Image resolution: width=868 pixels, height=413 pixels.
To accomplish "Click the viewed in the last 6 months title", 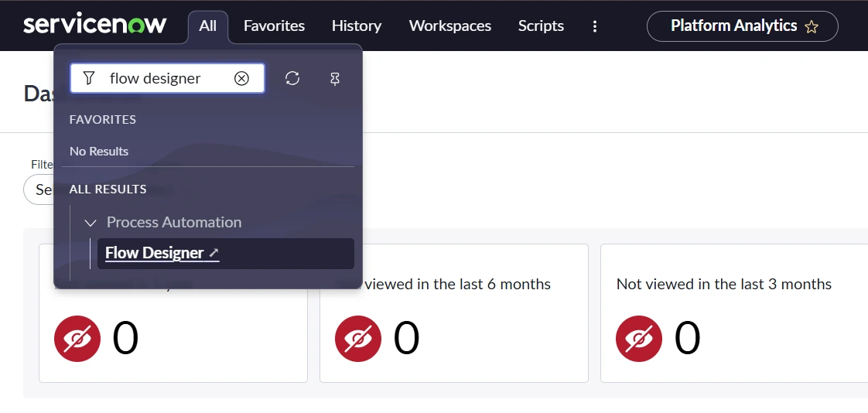I will point(458,284).
